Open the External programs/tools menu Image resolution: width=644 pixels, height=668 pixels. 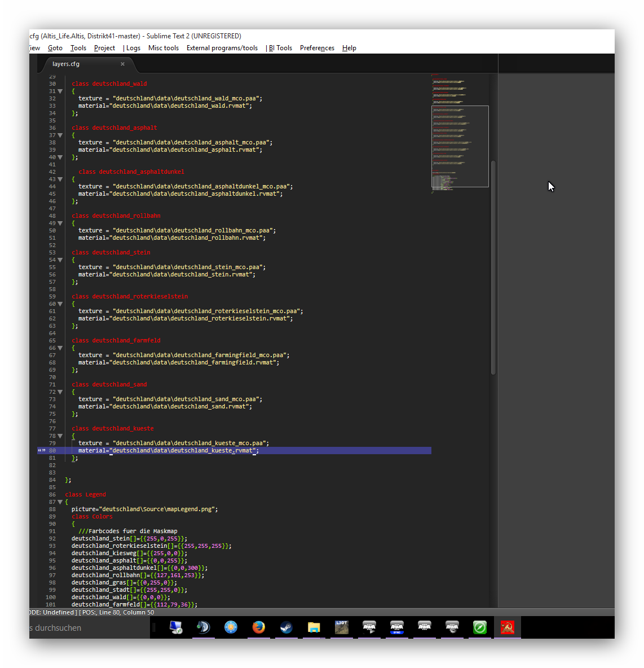click(222, 48)
